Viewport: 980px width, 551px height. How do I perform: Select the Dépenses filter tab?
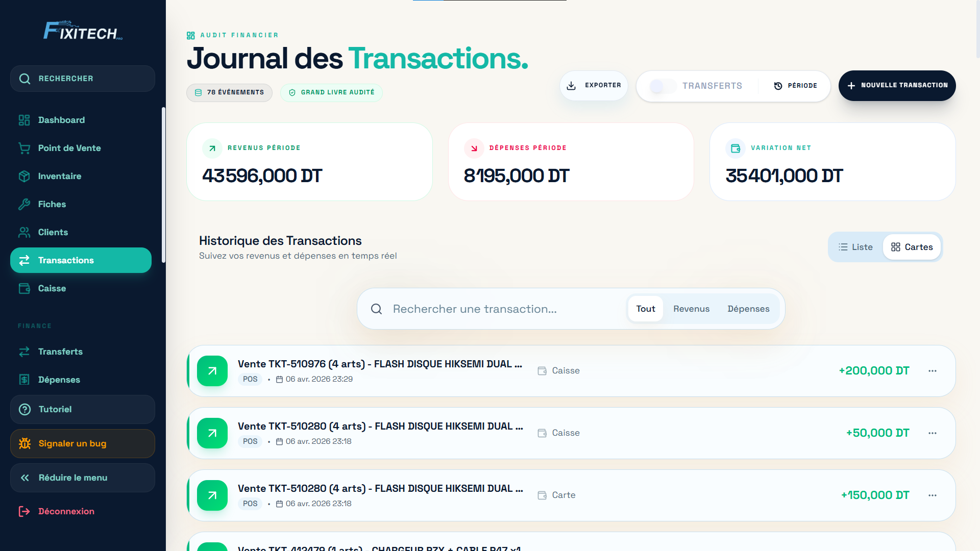pyautogui.click(x=748, y=309)
